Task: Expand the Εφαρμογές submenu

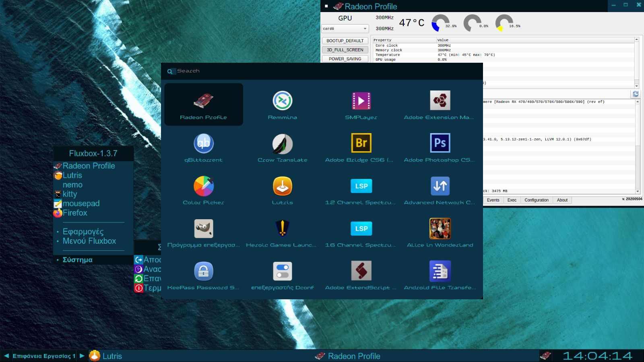Action: [x=93, y=232]
